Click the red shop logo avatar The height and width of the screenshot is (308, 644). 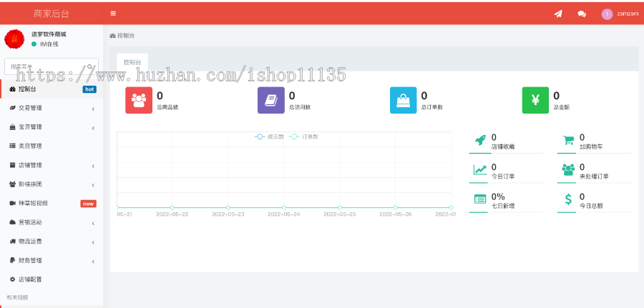14,39
